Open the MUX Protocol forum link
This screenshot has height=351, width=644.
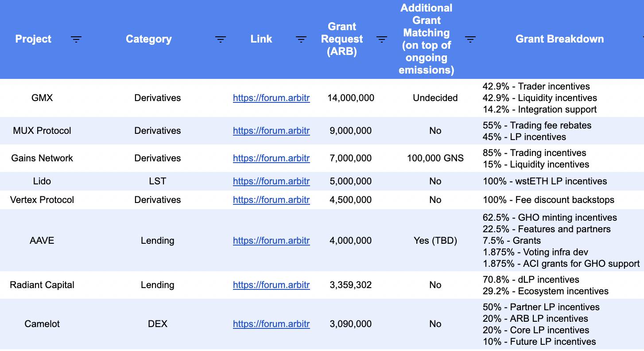272,131
